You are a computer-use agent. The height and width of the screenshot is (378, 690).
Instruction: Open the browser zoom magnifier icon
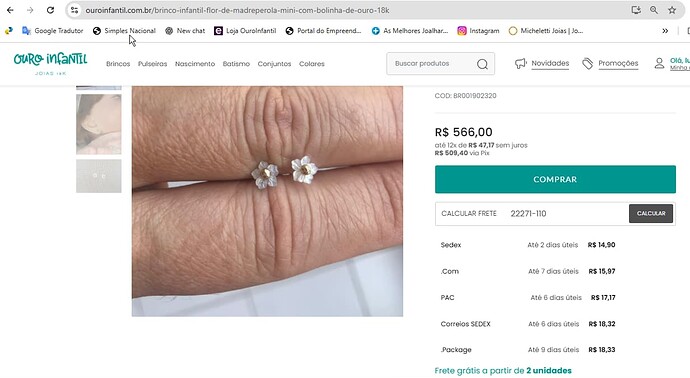[654, 10]
